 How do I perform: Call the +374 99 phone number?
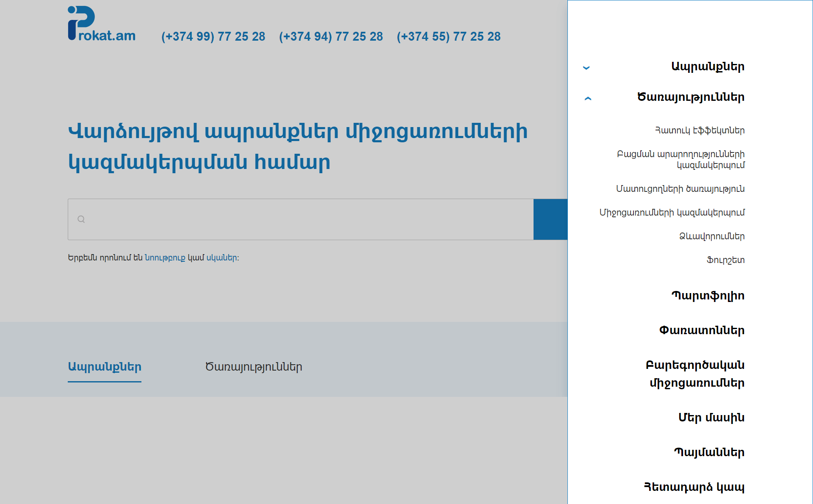(213, 36)
